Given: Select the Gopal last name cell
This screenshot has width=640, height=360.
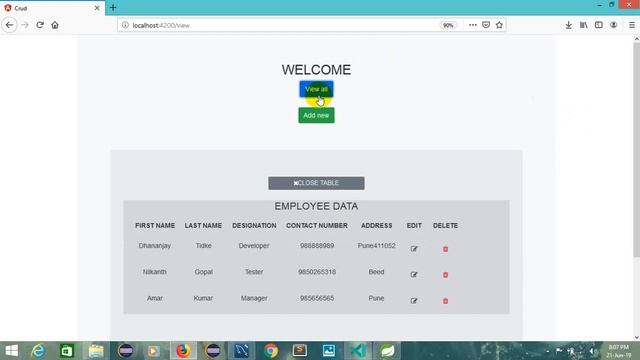Looking at the screenshot, I should pyautogui.click(x=203, y=272).
